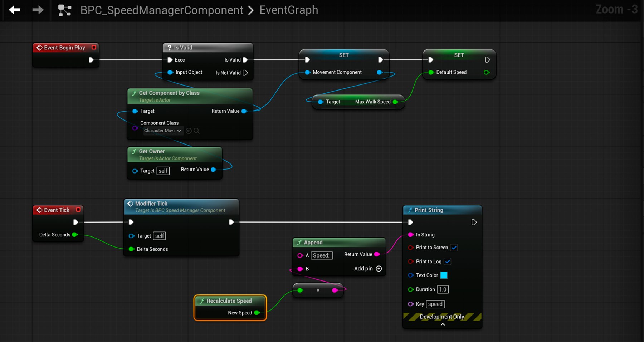Click the red delegate pin on Event Begin Play

[94, 47]
